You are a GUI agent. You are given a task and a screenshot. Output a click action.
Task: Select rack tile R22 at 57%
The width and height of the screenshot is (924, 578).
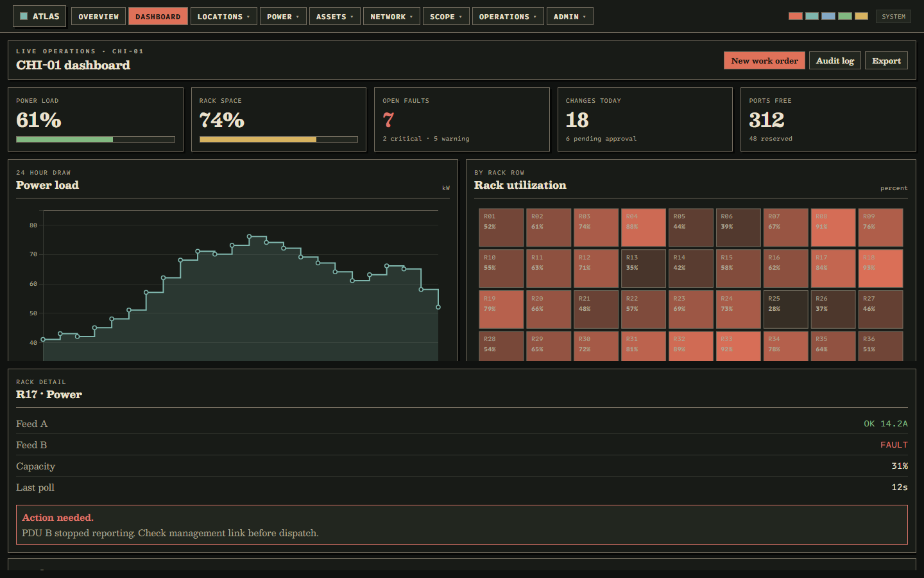point(644,310)
